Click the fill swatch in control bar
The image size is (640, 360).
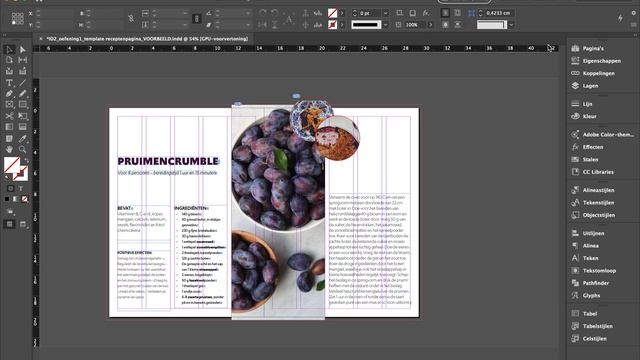coord(333,13)
